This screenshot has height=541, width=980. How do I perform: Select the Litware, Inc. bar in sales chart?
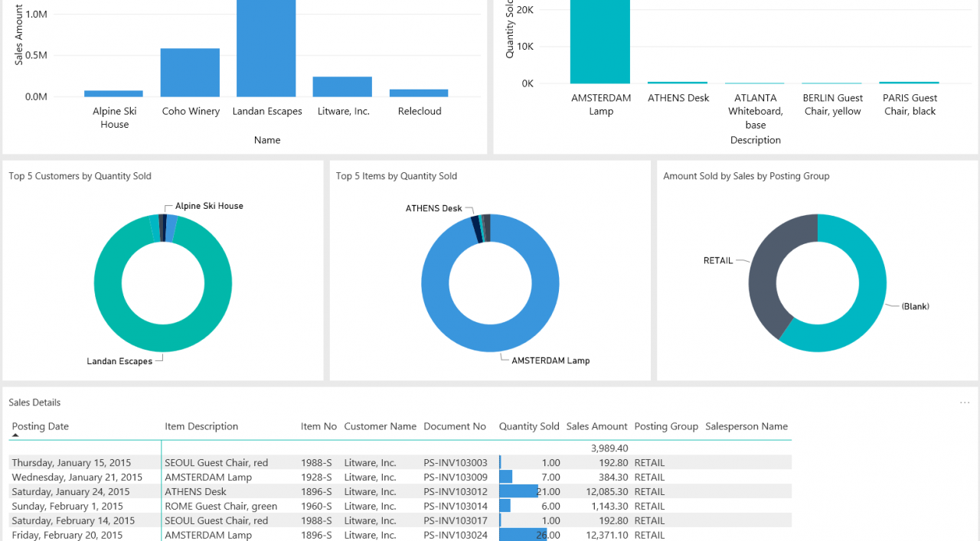click(x=342, y=86)
